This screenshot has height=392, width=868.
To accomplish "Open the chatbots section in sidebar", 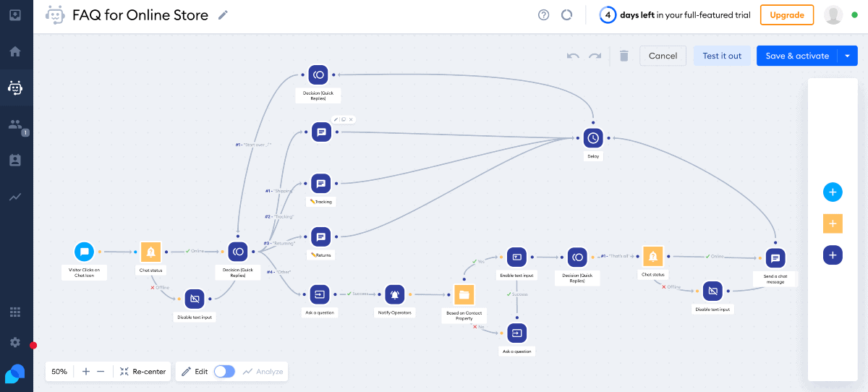I will pyautogui.click(x=15, y=88).
